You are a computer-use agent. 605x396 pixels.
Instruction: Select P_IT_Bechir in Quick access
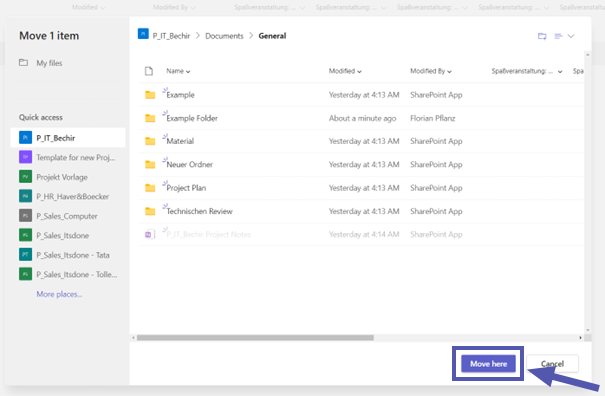coord(68,138)
